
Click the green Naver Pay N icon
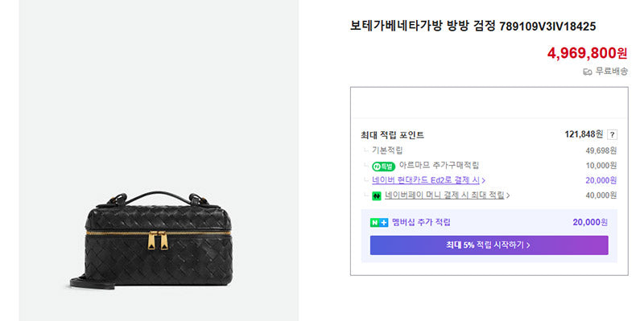tap(377, 196)
